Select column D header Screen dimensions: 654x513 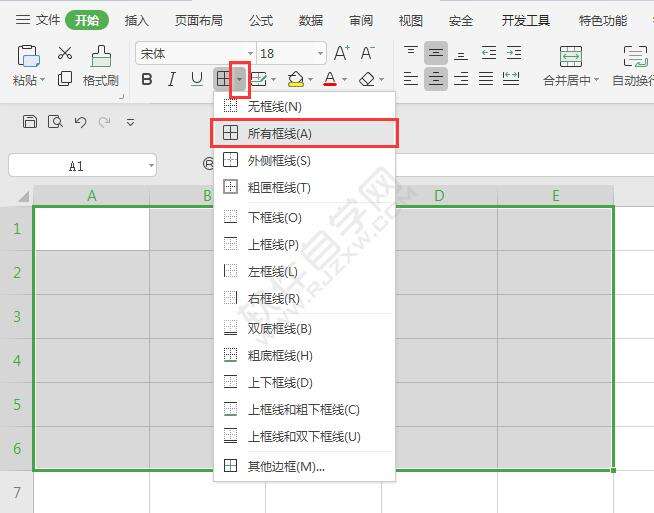[x=439, y=196]
